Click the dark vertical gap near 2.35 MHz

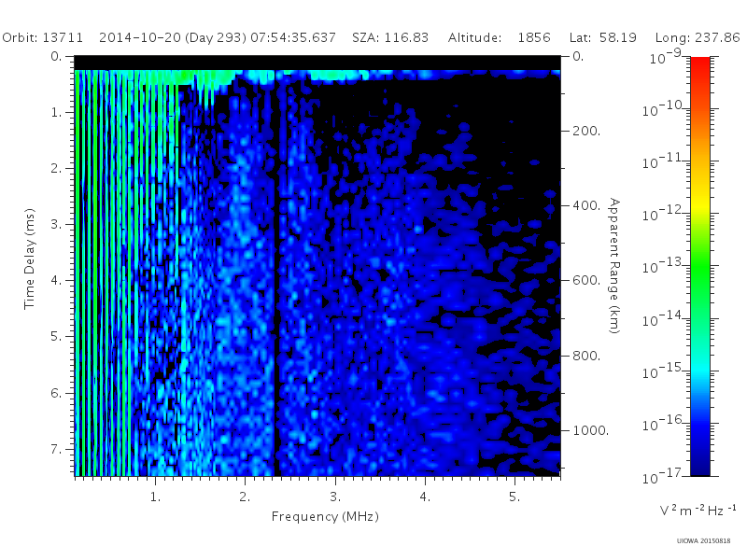click(x=276, y=286)
